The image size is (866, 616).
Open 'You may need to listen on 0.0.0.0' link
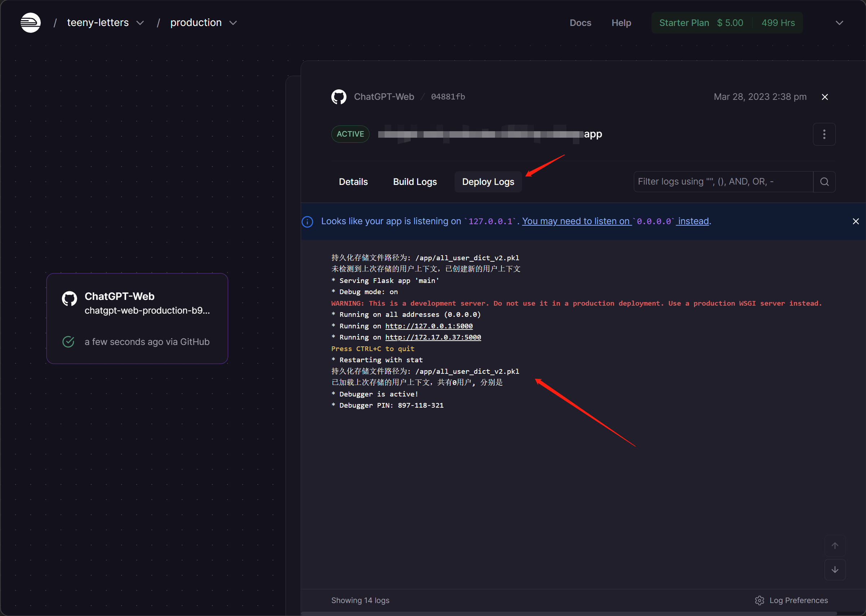616,221
